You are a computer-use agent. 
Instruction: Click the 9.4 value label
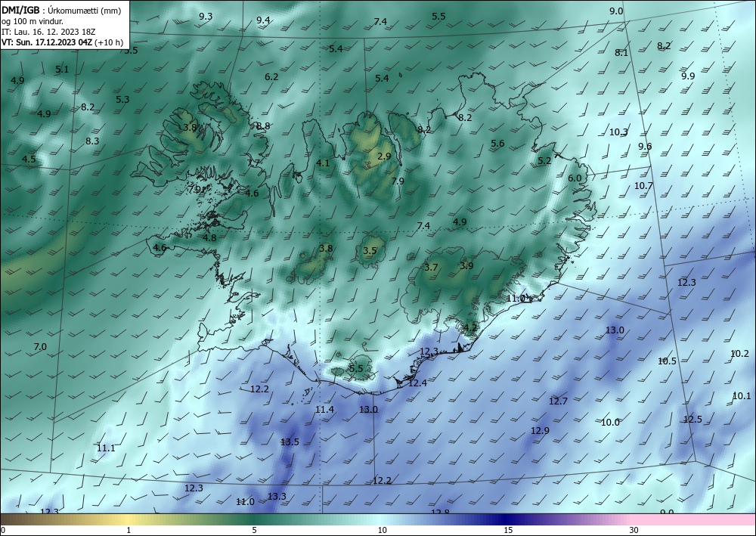tap(263, 20)
